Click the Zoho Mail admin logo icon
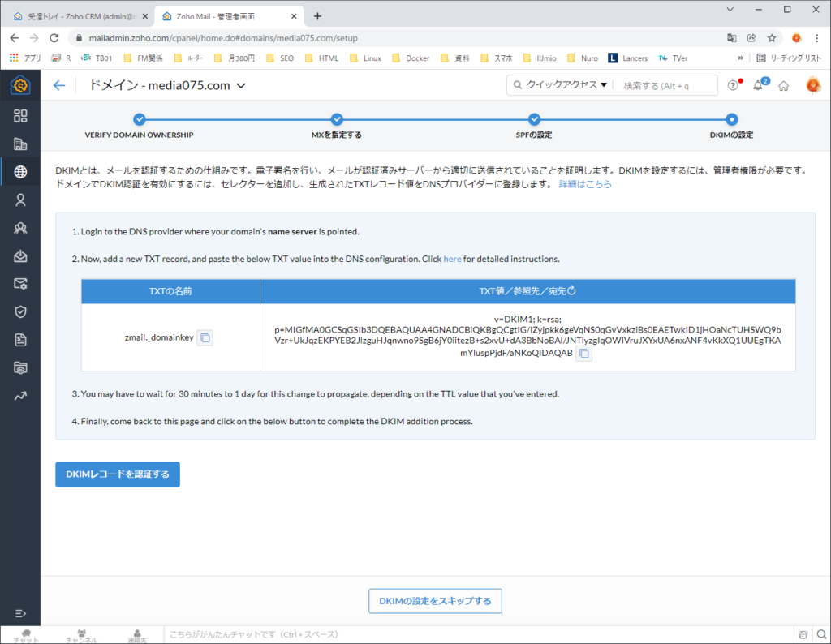 tap(20, 84)
